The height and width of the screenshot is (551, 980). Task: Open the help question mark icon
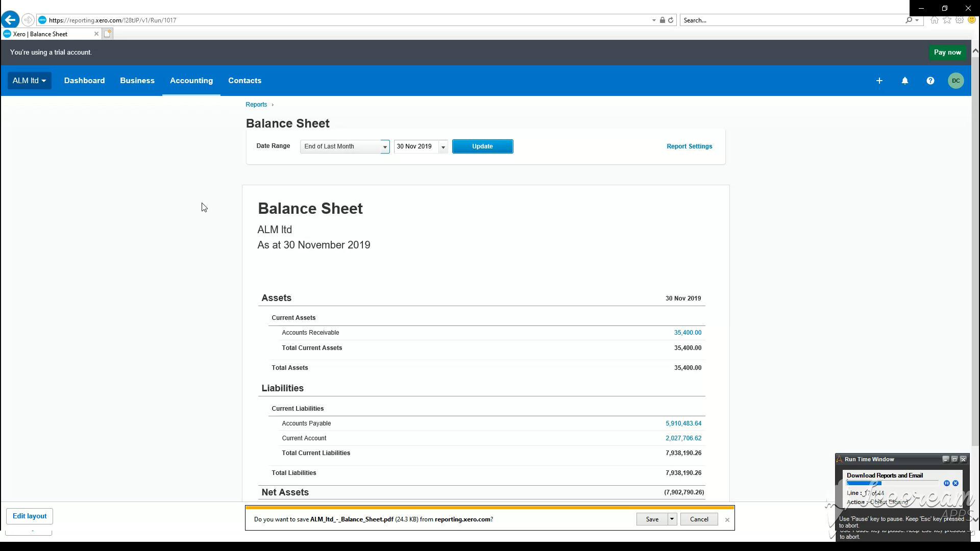pos(930,81)
